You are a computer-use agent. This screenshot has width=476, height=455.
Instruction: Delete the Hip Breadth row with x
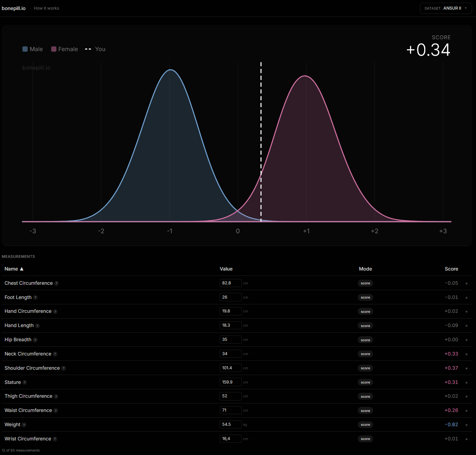click(x=466, y=340)
